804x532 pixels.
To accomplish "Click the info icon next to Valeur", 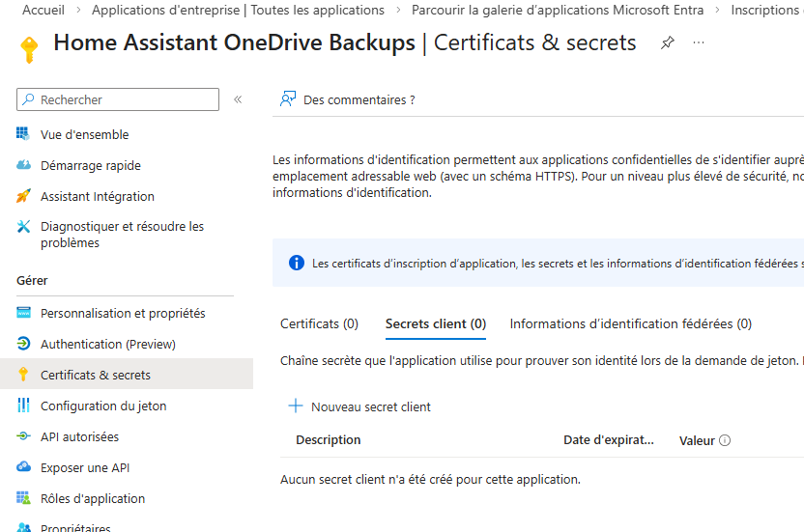I will click(725, 440).
